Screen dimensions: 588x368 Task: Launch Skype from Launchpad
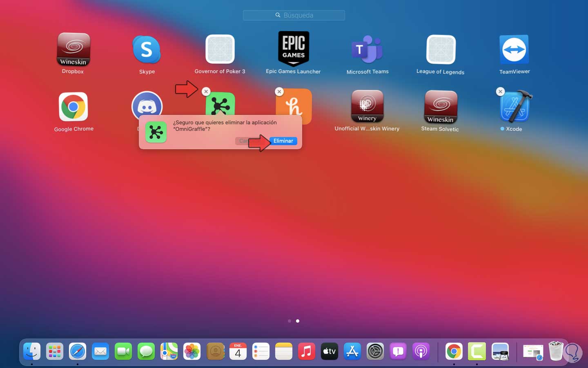click(147, 49)
